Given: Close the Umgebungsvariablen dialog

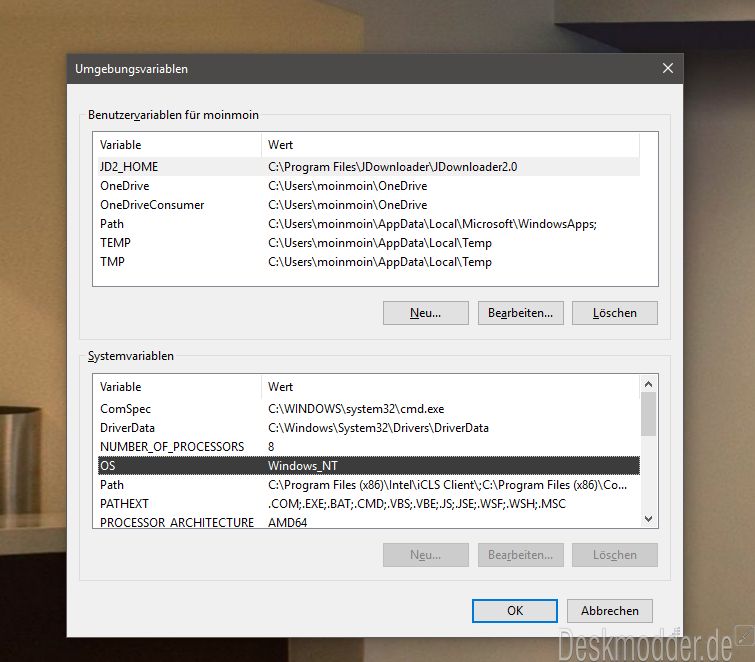Looking at the screenshot, I should tap(667, 68).
